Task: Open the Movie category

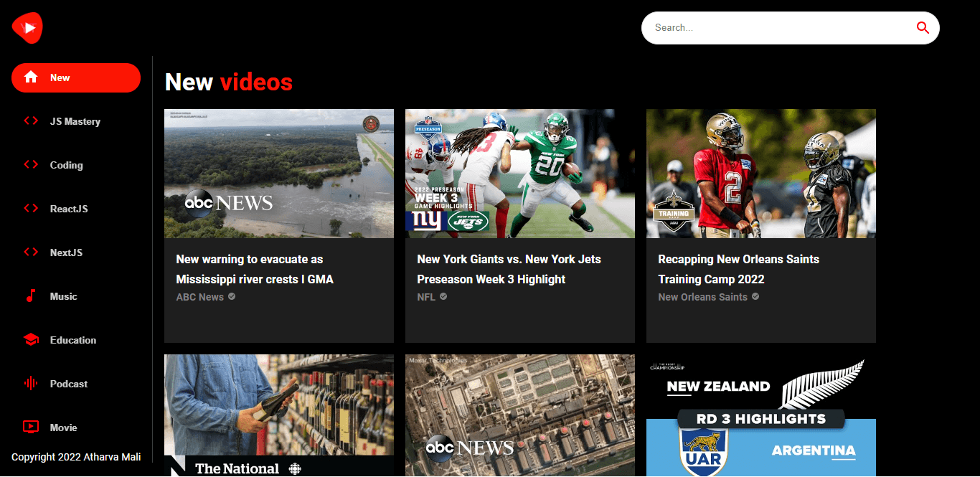Action: [76, 428]
